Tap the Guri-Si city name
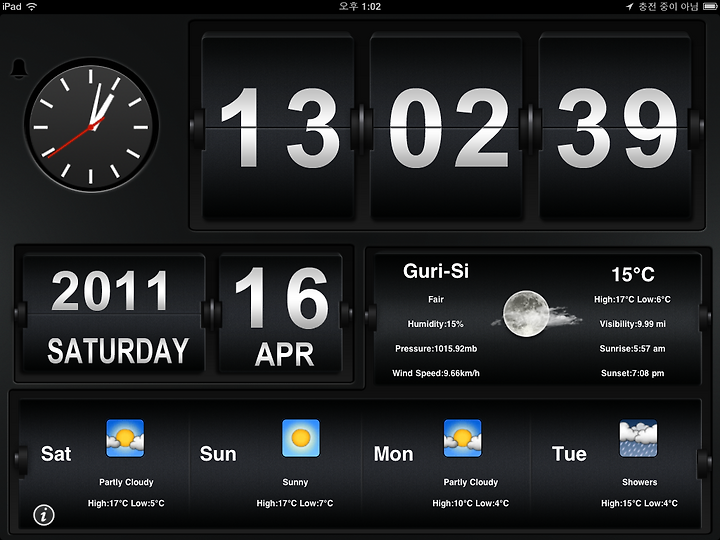 tap(436, 271)
